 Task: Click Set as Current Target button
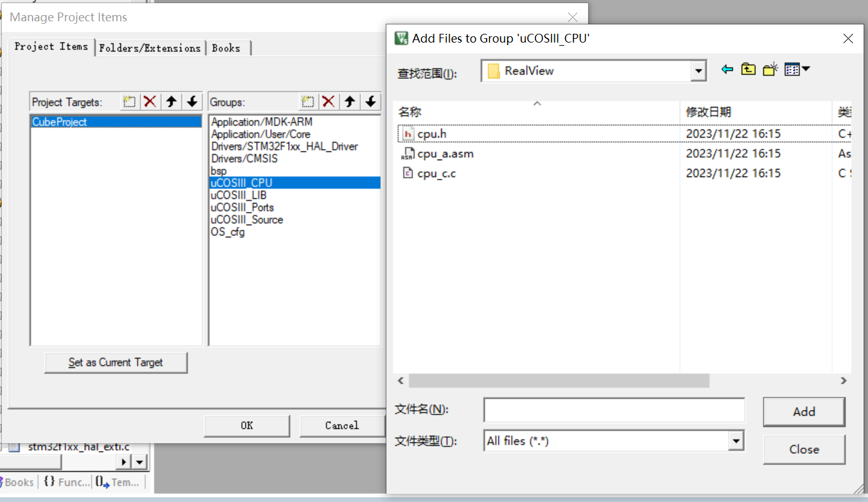(116, 362)
